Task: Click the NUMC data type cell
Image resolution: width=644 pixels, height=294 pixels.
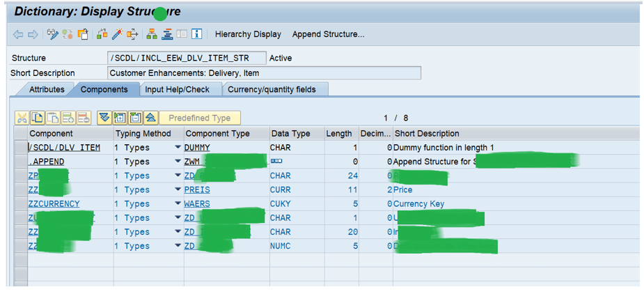Action: click(x=297, y=246)
